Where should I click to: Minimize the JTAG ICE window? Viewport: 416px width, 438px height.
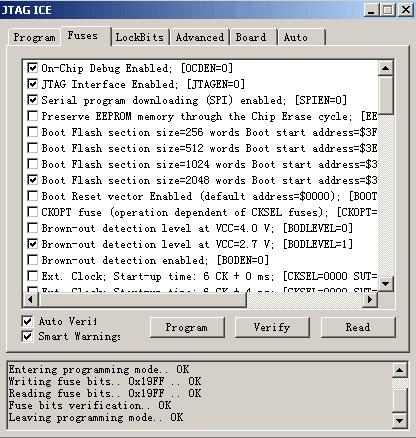pos(371,9)
